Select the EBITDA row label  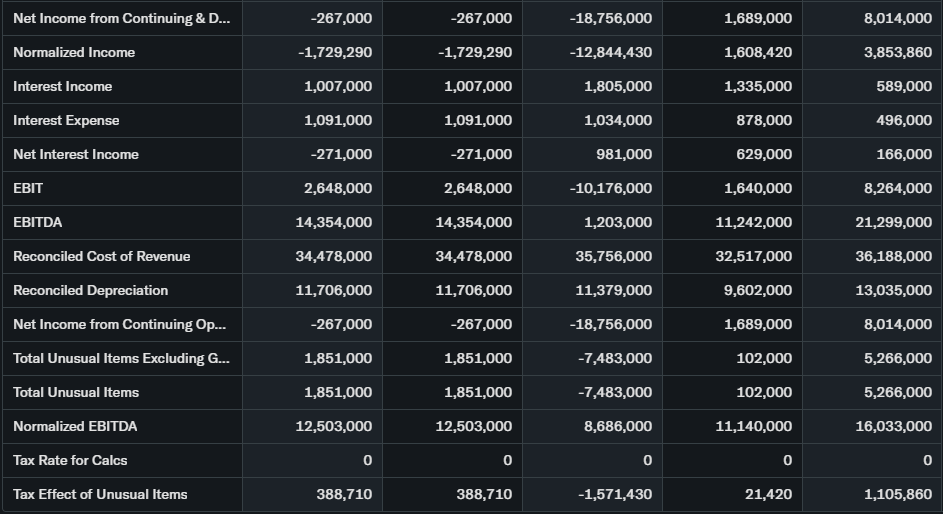[38, 222]
